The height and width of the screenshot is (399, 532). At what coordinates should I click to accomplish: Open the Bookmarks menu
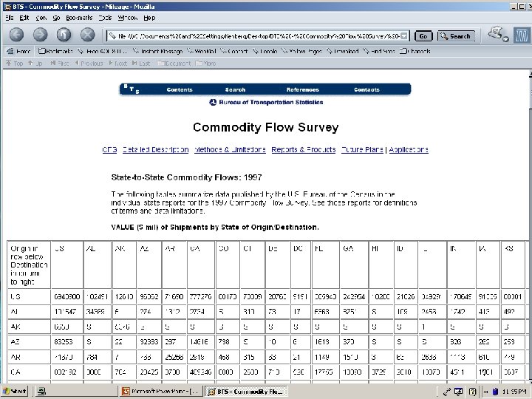pos(79,18)
